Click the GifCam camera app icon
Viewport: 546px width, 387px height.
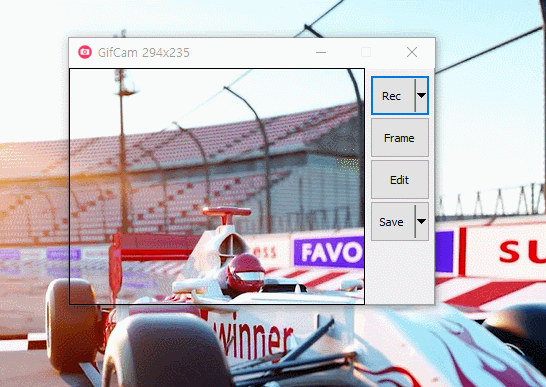point(85,52)
